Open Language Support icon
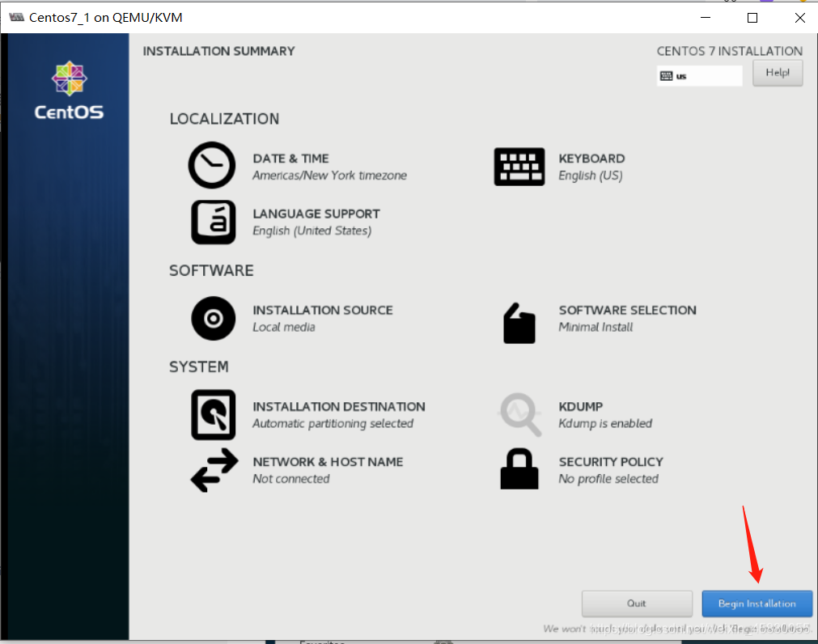The image size is (818, 644). click(214, 222)
